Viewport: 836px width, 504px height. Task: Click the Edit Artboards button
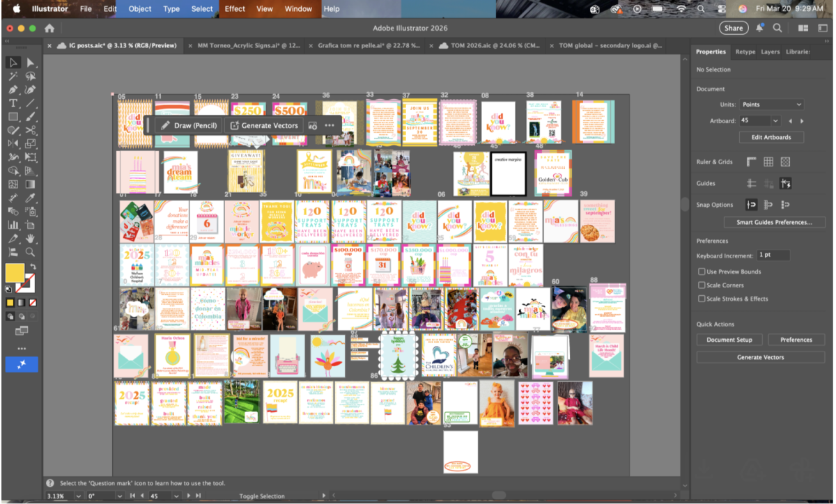(x=771, y=137)
